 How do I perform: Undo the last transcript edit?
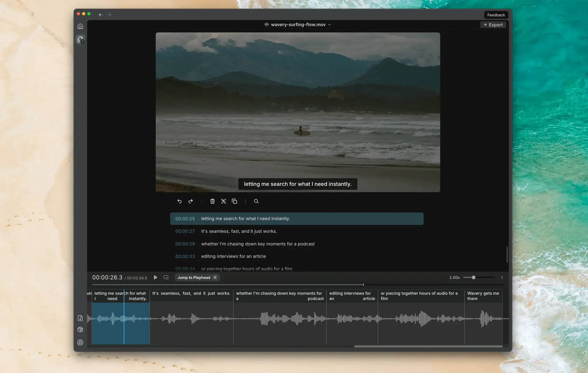pos(179,201)
